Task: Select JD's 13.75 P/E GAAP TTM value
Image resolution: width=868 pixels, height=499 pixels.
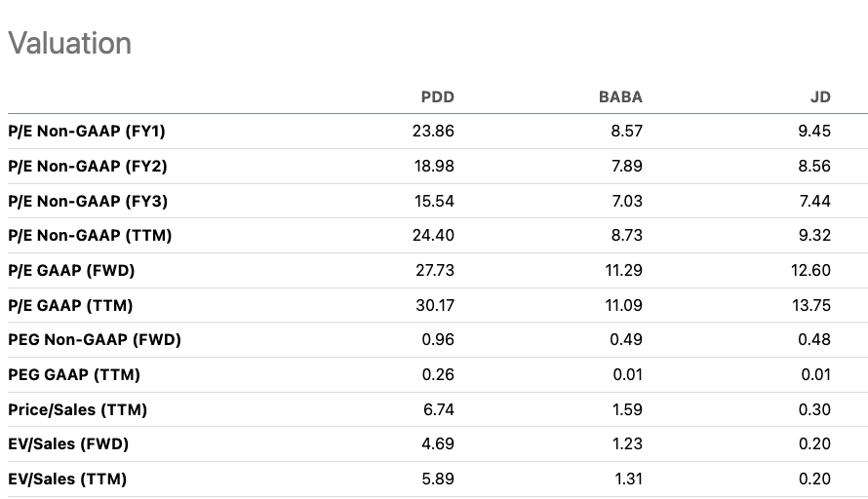Action: (811, 305)
